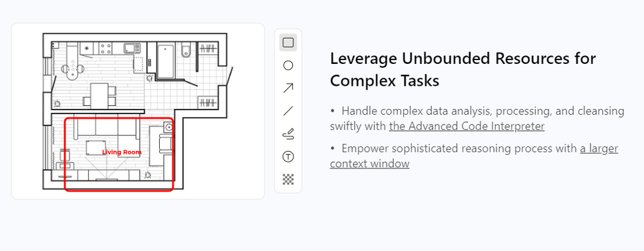Select the Circle shape tool
This screenshot has width=644, height=251.
pos(289,65)
